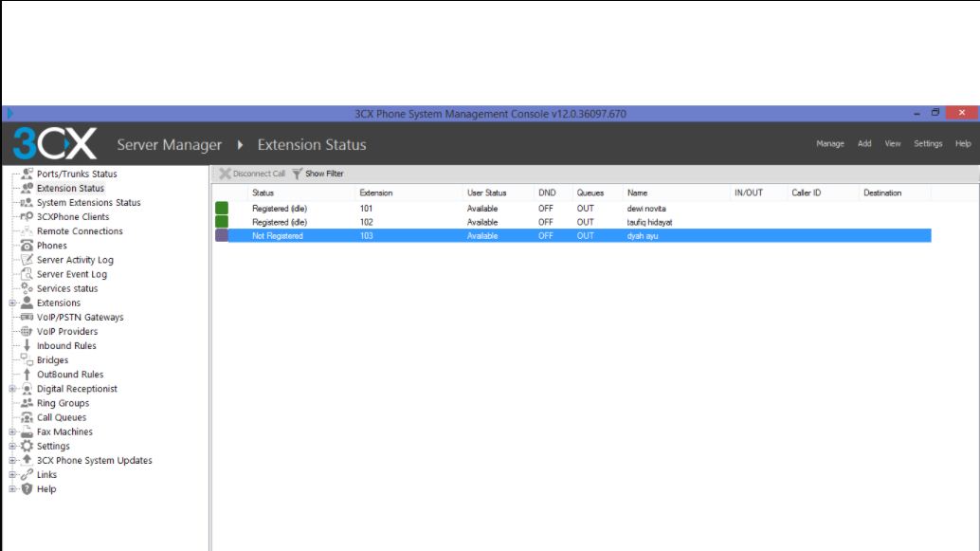Open the Settings menu in header
This screenshot has width=980, height=551.
[928, 144]
